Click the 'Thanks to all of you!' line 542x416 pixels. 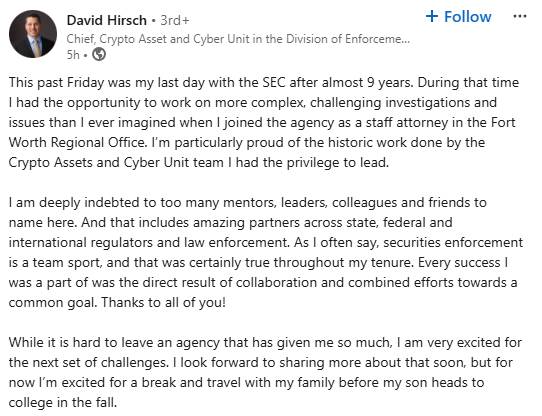tap(163, 303)
